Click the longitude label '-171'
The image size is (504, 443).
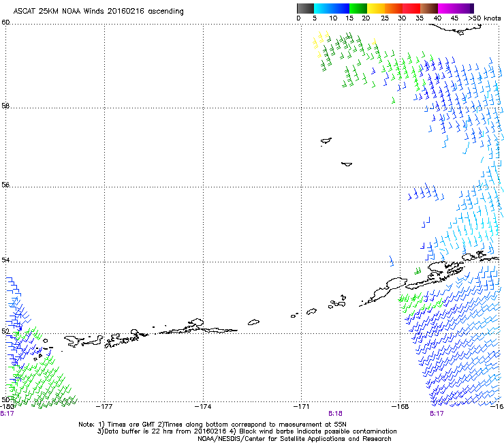point(301,407)
